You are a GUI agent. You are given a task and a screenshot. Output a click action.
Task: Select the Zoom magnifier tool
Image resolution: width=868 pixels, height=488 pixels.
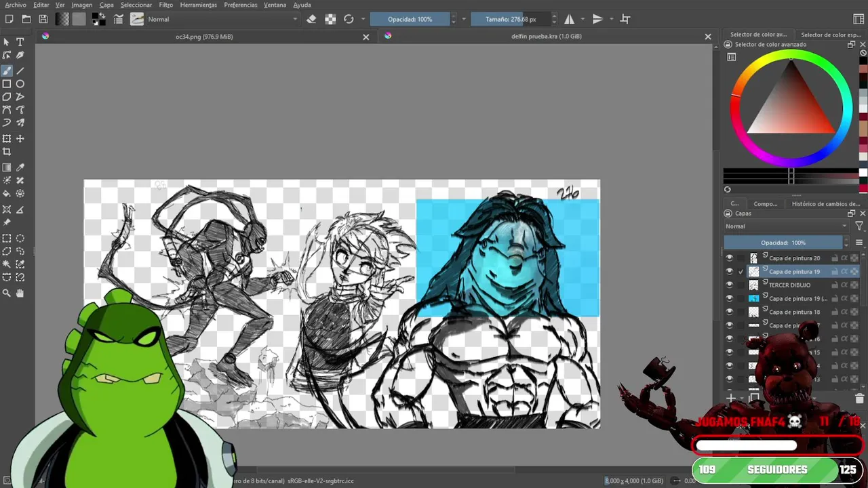[x=7, y=293]
